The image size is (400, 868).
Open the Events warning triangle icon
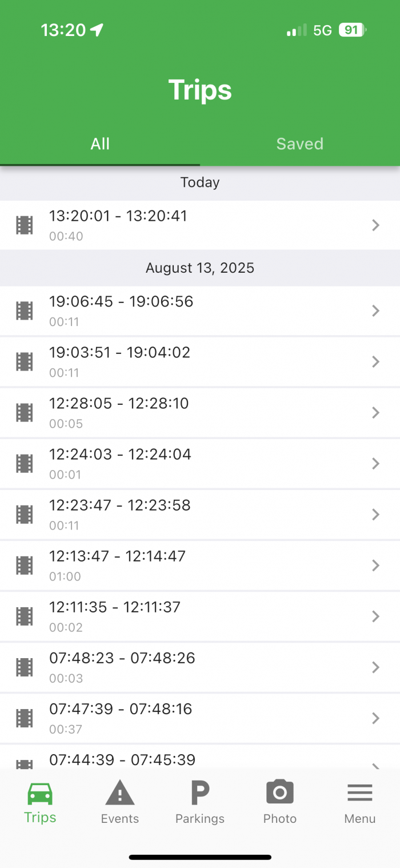coord(120,794)
